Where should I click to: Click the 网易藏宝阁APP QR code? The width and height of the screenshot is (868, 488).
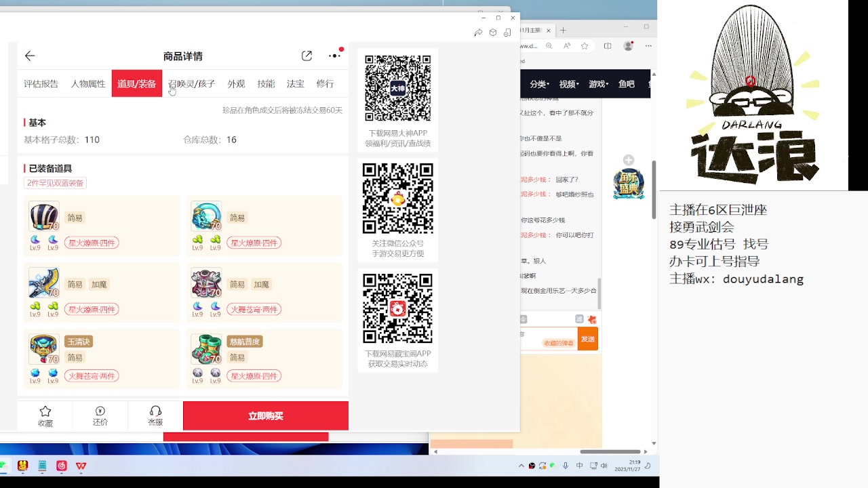pyautogui.click(x=398, y=308)
